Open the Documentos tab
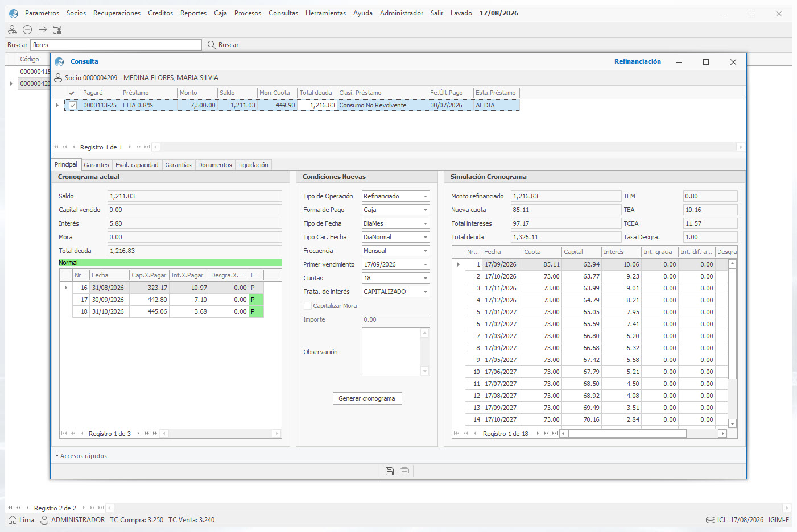The width and height of the screenshot is (797, 532). 215,165
